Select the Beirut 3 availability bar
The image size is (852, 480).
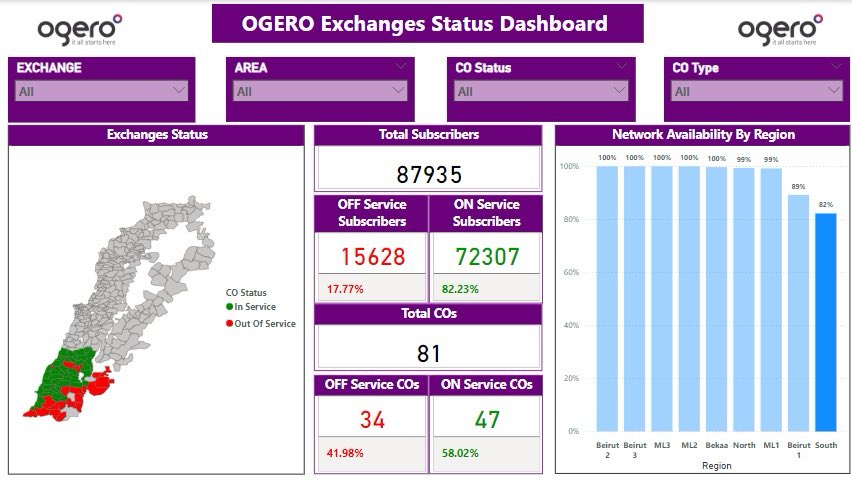click(635, 298)
